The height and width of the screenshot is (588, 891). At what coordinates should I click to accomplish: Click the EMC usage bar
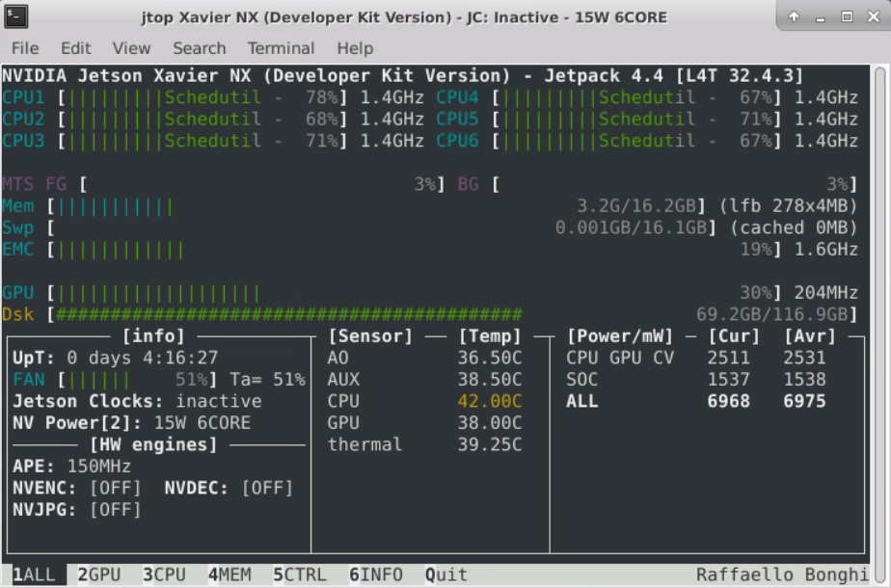(x=418, y=250)
